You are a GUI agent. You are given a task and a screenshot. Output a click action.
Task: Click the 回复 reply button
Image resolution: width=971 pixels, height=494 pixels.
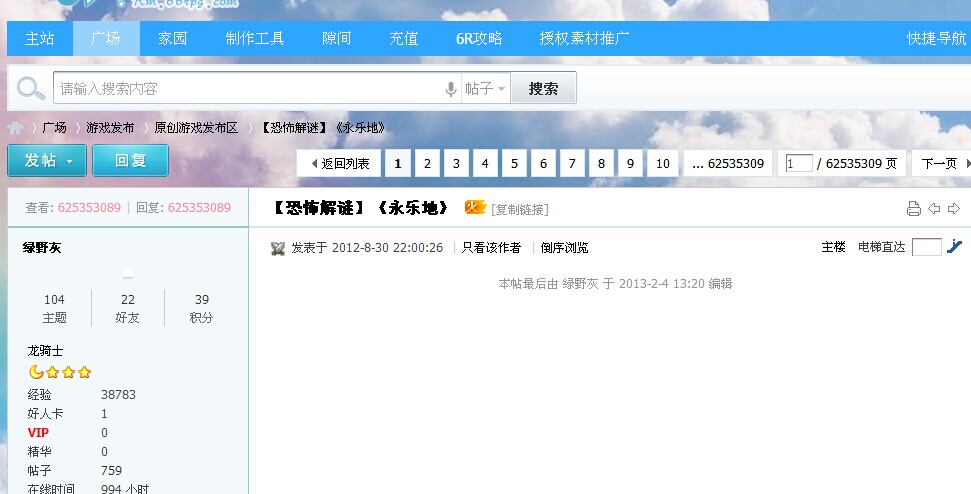[131, 160]
